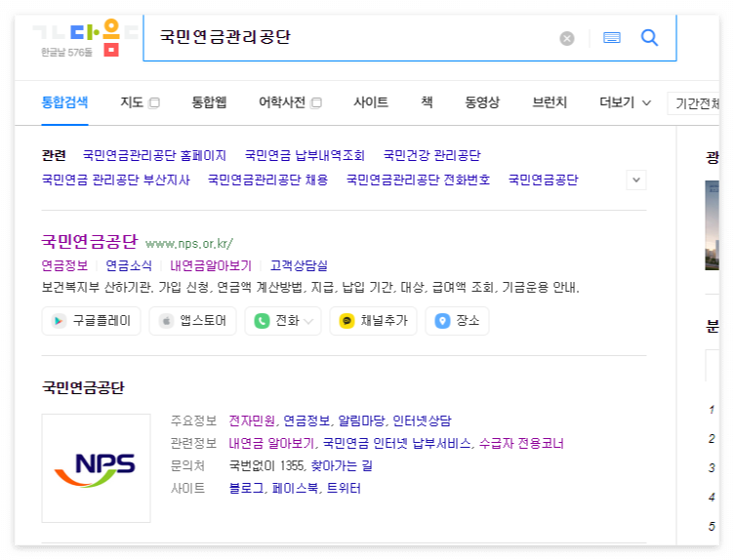Click related search 국민건강 관리공단
Screen dimensions: 734x560
point(432,155)
